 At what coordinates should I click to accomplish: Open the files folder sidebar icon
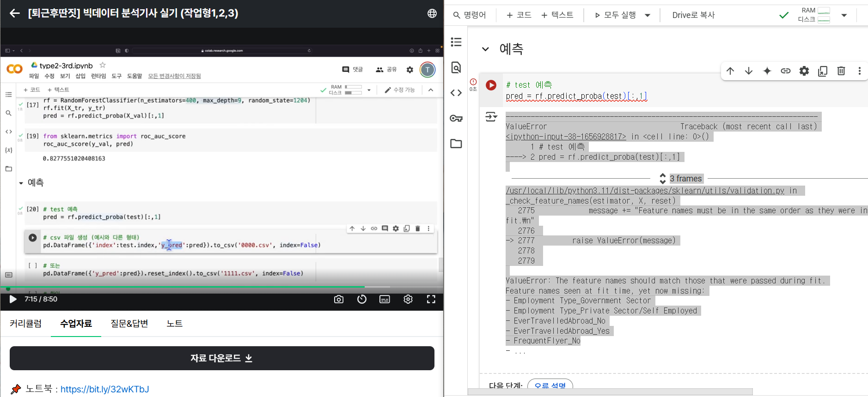tap(456, 144)
